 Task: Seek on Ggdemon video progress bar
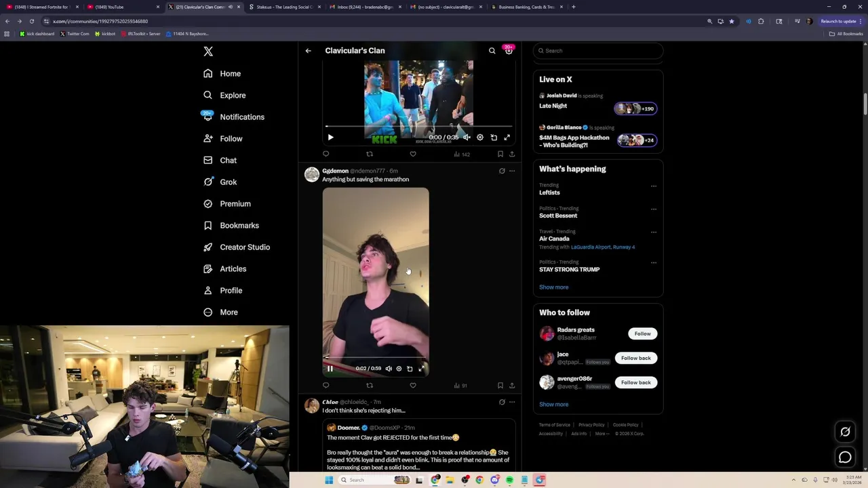[x=376, y=357]
